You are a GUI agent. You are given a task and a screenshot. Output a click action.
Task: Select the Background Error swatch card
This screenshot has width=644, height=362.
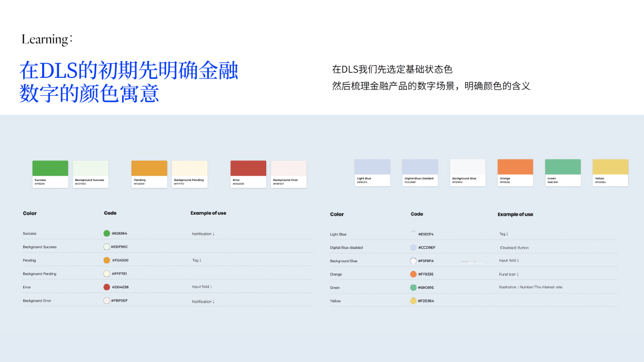pos(289,174)
